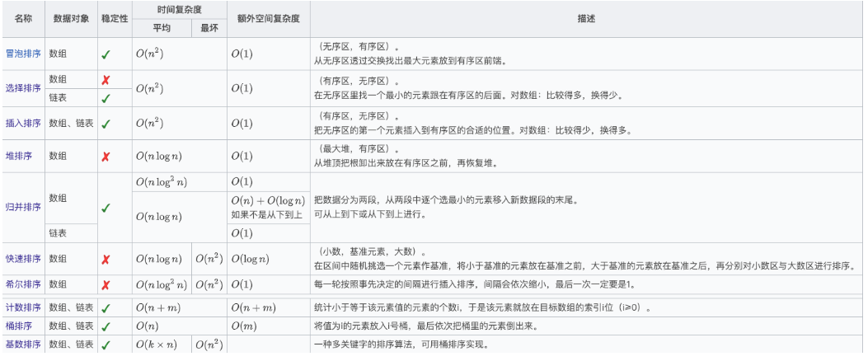Click O(n²) time in 冒泡排序 row
Viewport: 868px width, 361px height.
tap(149, 54)
